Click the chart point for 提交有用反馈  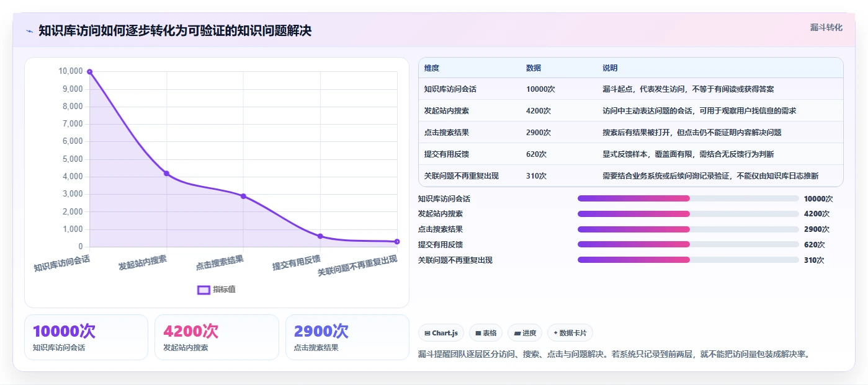point(320,236)
